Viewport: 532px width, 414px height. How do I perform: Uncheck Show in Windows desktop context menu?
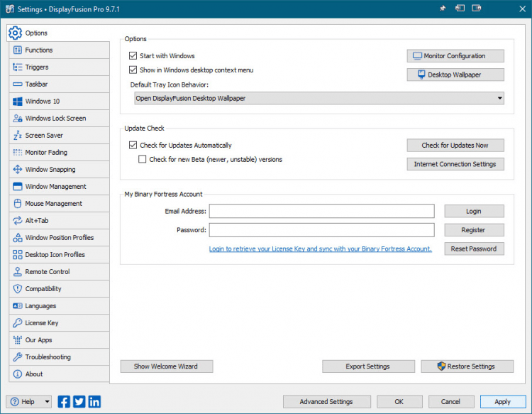[133, 70]
